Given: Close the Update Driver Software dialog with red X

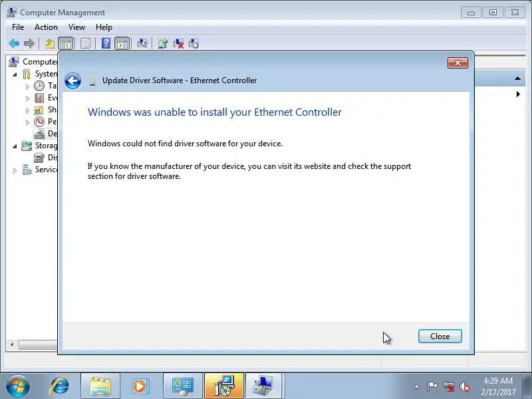Looking at the screenshot, I should click(458, 63).
